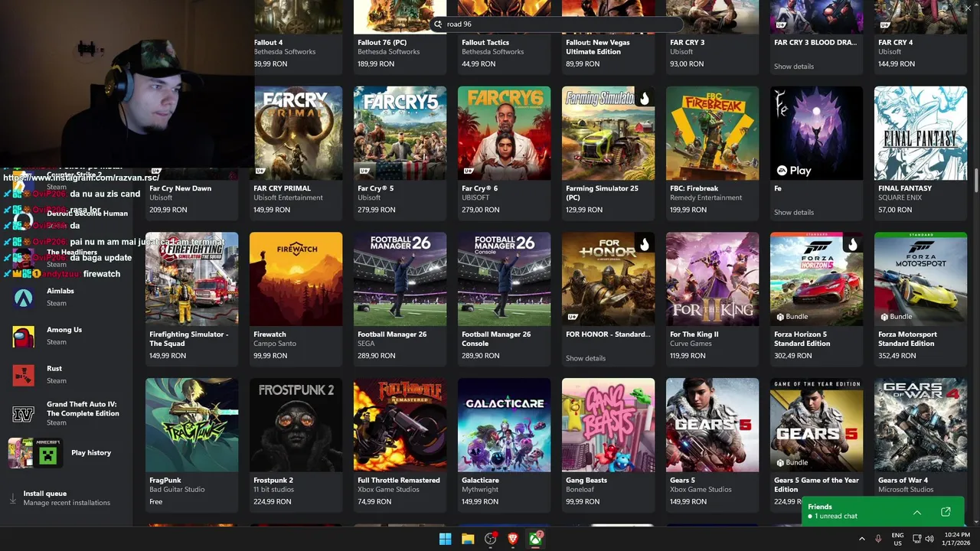The image size is (980, 551).
Task: Open the Galacticare cover art
Action: (504, 425)
